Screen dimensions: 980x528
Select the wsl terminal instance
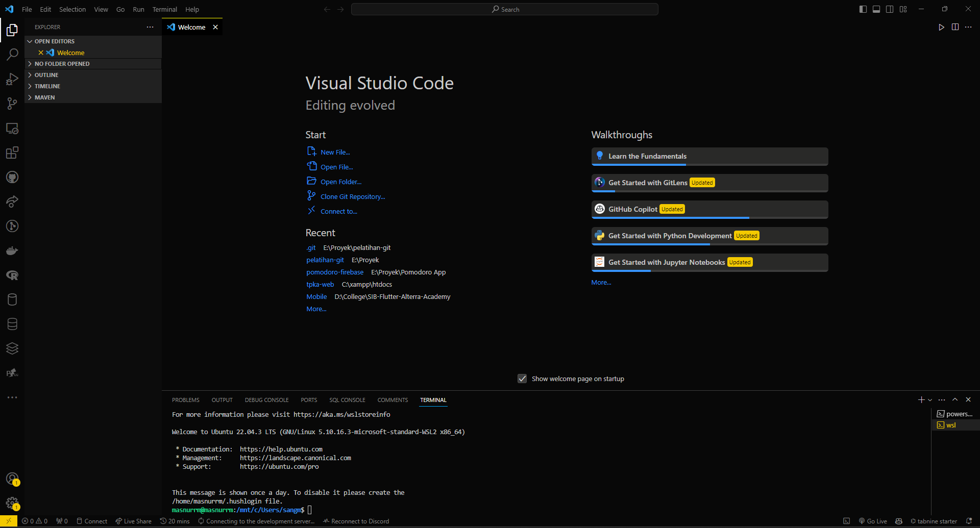pos(955,425)
